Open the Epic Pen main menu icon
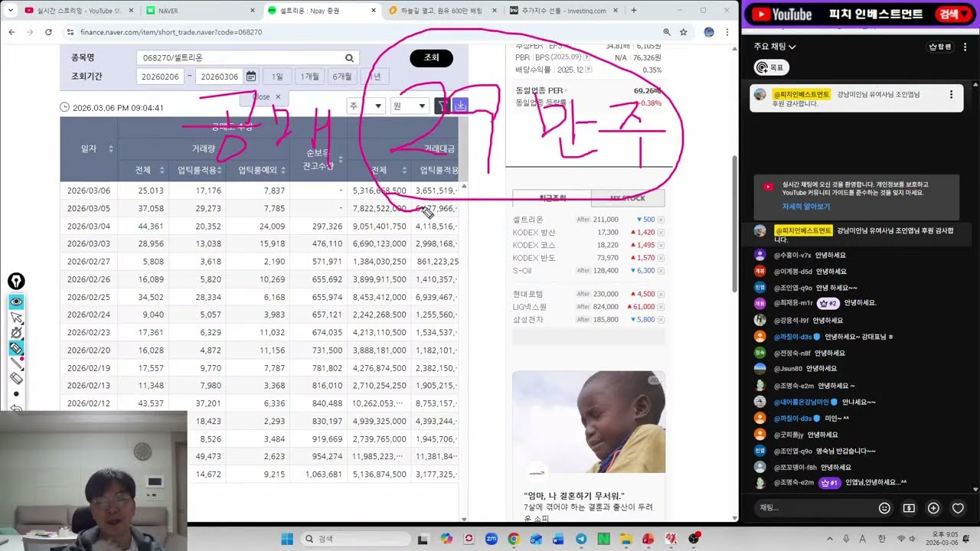Screen dimensions: 980x551 click(16, 282)
